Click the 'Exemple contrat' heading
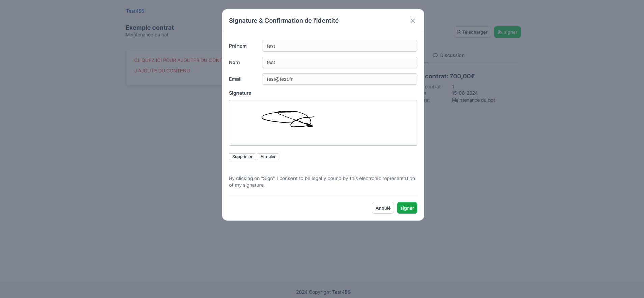This screenshot has width=644, height=298. pyautogui.click(x=150, y=28)
